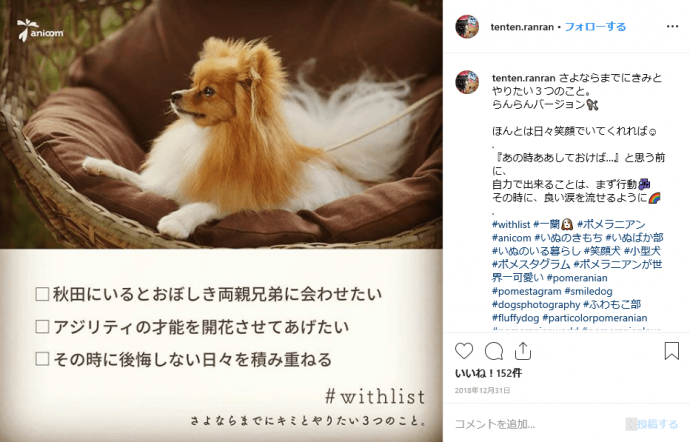Open the three-dot more options menu
This screenshot has width=690, height=442.
[672, 26]
